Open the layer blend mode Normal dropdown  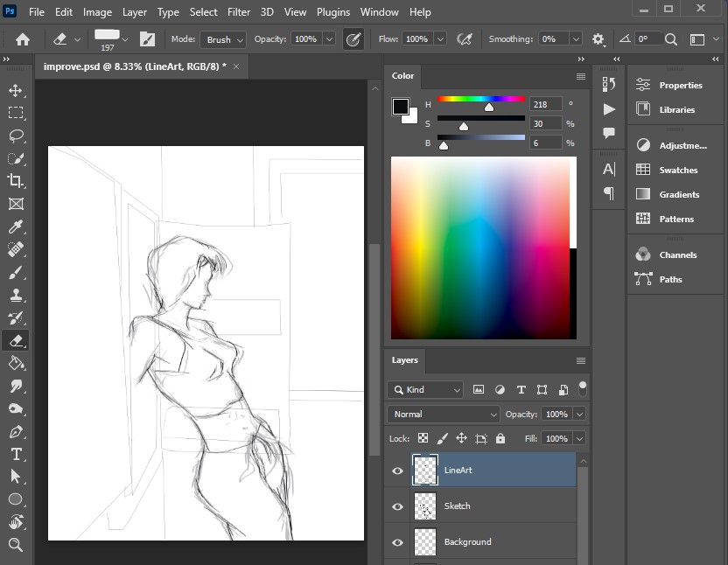tap(444, 414)
